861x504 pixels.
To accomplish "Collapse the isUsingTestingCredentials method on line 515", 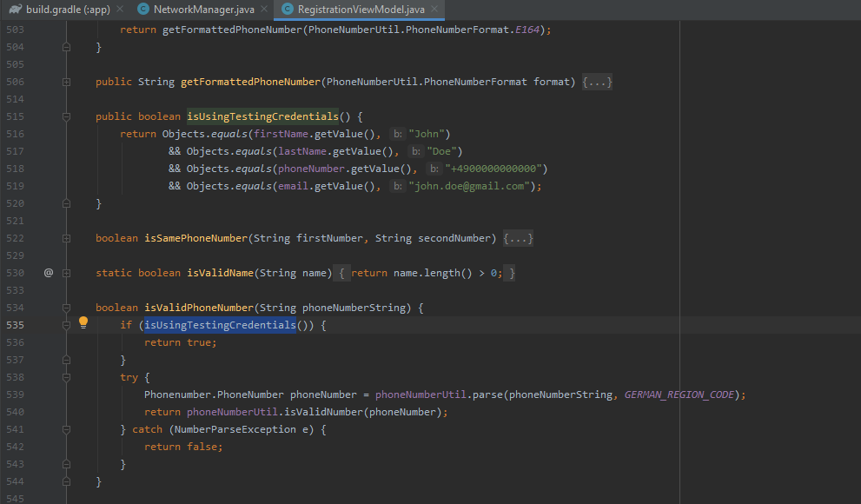I will tap(66, 116).
